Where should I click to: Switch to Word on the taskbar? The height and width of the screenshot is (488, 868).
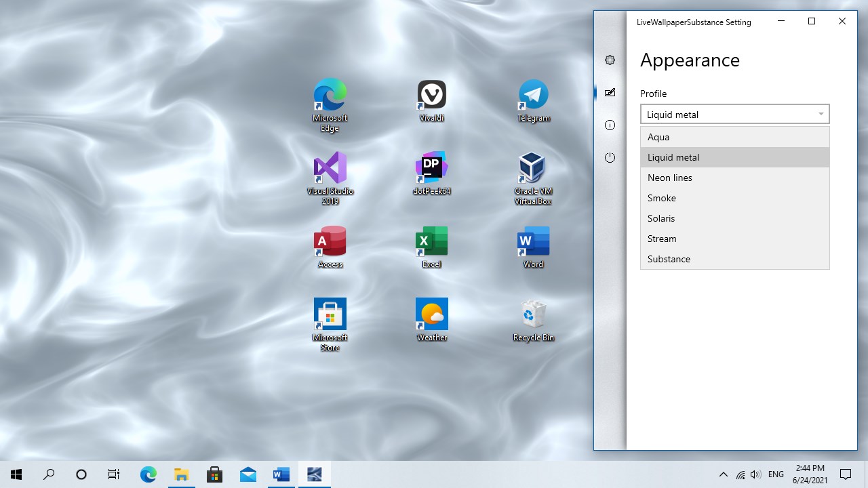click(281, 474)
